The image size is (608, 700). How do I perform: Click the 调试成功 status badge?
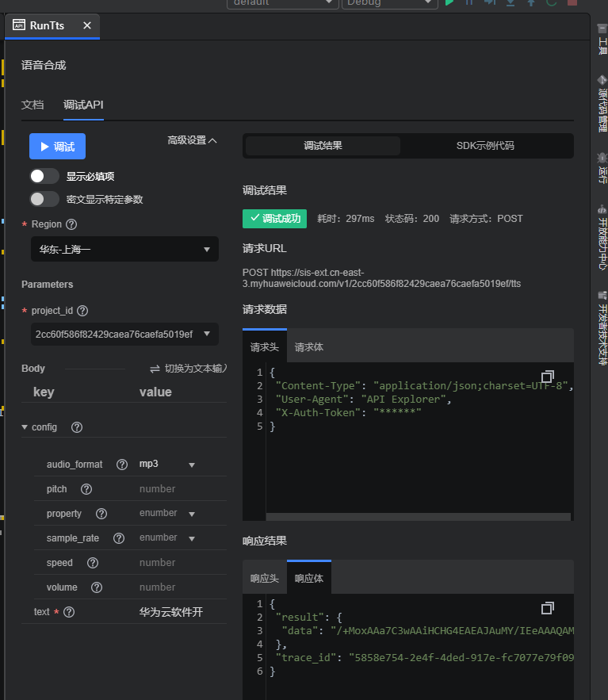point(274,219)
